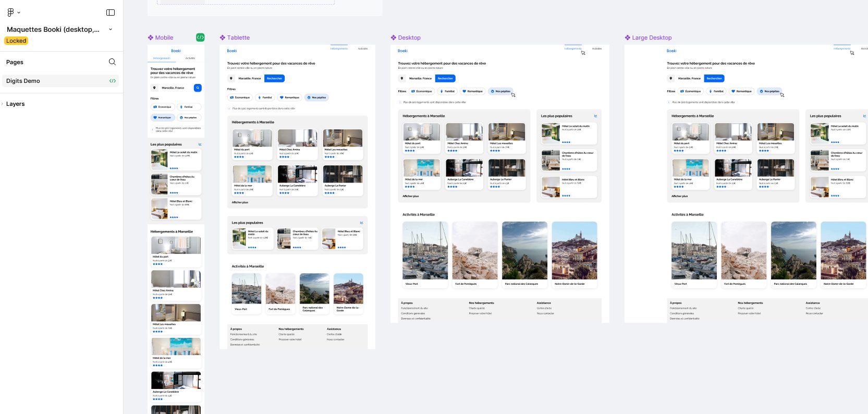868x414 pixels.
Task: Click the component icon beside Large Desktop label
Action: 628,38
